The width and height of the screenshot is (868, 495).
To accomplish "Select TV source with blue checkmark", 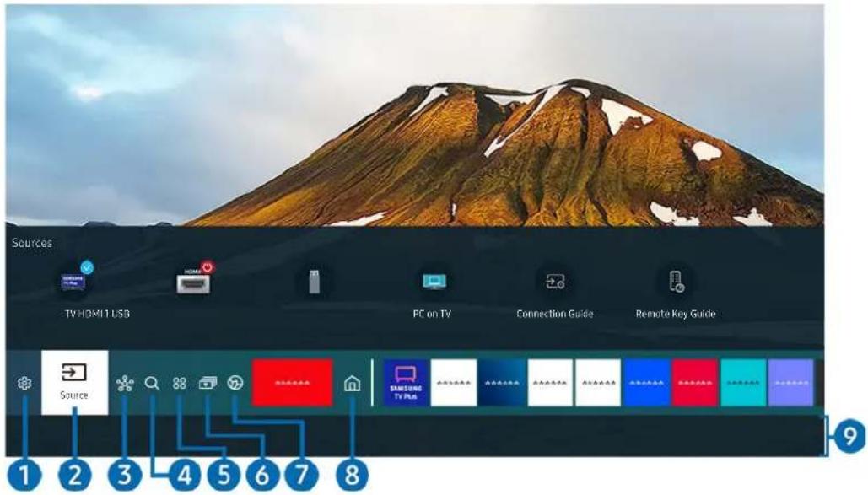I will click(74, 282).
